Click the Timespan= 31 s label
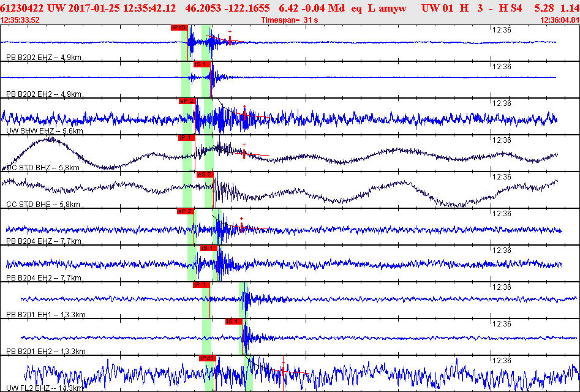The height and width of the screenshot is (392, 580). (x=290, y=20)
